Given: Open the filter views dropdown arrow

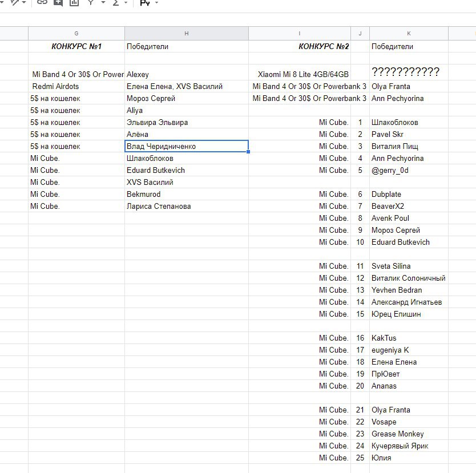Looking at the screenshot, I should [x=103, y=3].
